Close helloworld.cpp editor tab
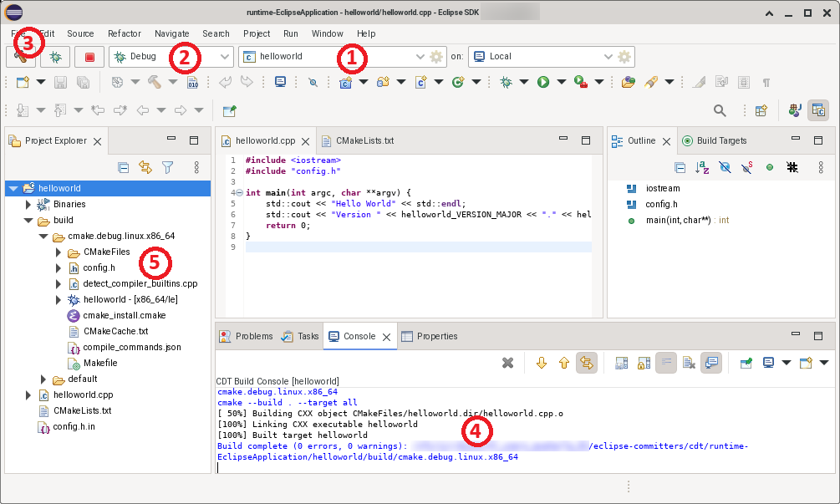The width and height of the screenshot is (840, 504). 305,141
